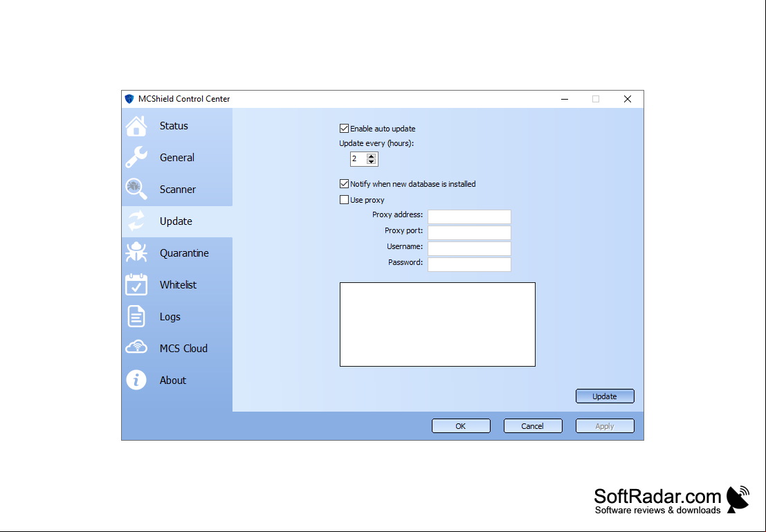766x532 pixels.
Task: Open the General settings section
Action: coord(177,157)
